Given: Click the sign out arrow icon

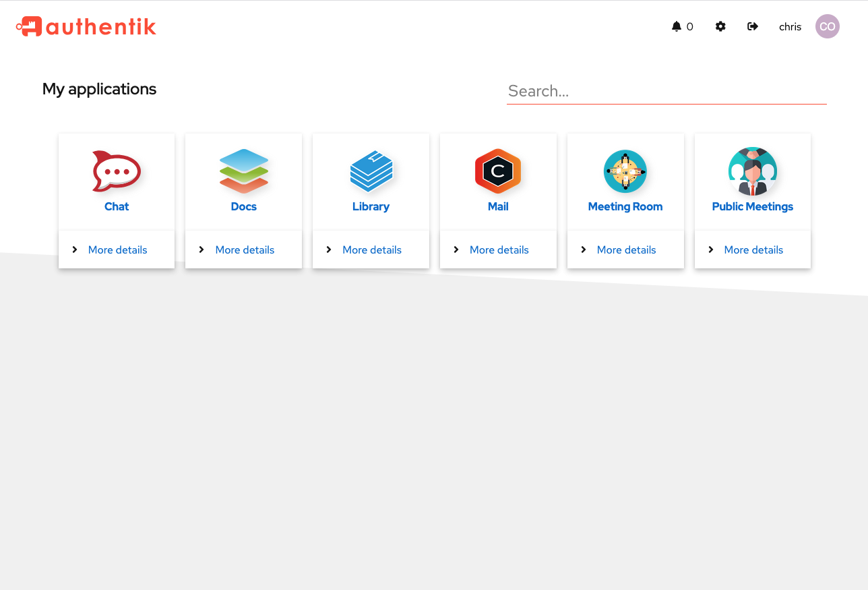Looking at the screenshot, I should coord(753,26).
